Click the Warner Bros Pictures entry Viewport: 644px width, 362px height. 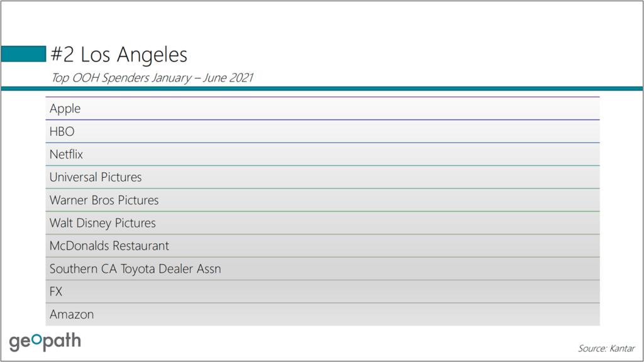click(x=104, y=200)
